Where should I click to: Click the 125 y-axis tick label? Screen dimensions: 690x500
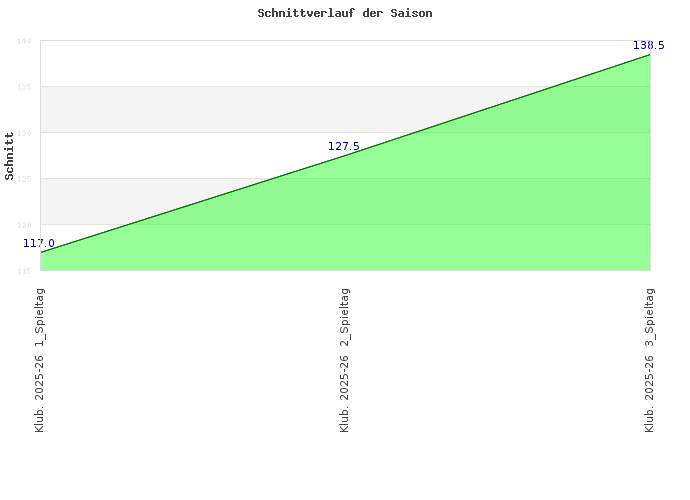coord(23,179)
